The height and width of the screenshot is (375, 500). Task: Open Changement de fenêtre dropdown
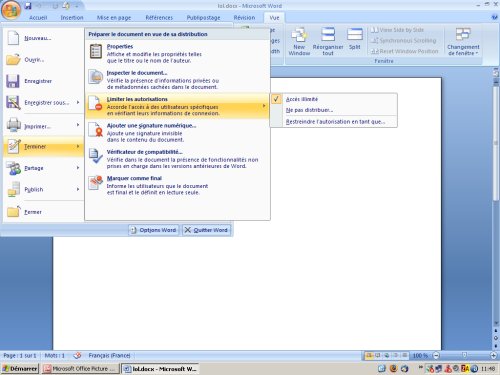tap(463, 42)
